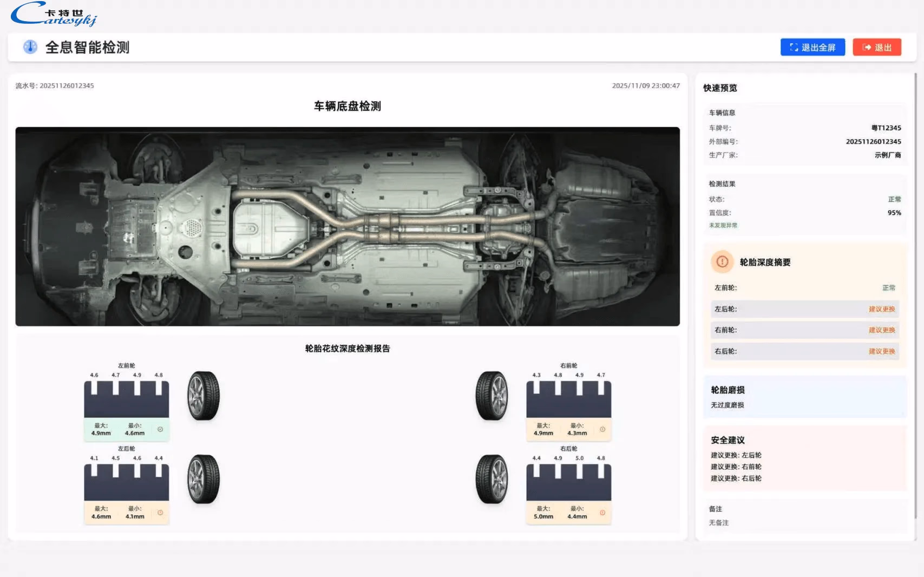Click the 最大 5.0mm value on 右后轮
924x577 pixels.
tap(543, 516)
